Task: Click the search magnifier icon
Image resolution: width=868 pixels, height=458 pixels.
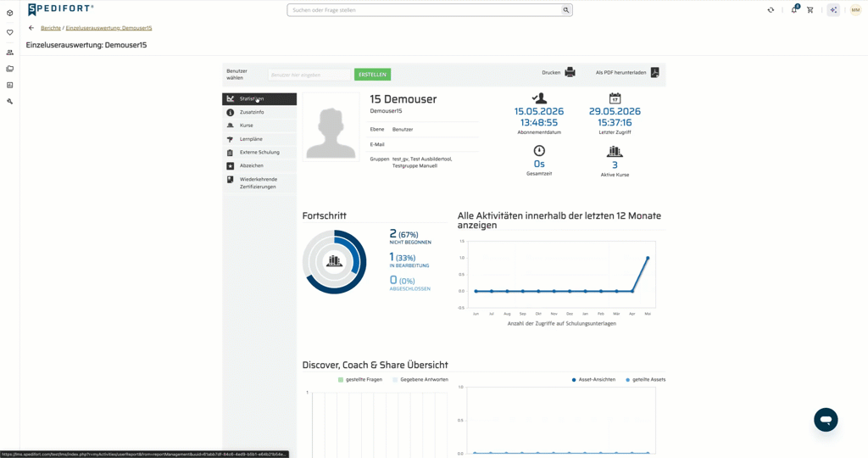Action: click(565, 10)
